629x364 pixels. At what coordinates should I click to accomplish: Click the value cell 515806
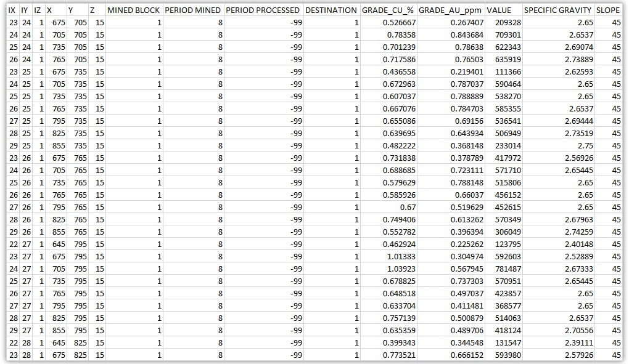click(503, 183)
